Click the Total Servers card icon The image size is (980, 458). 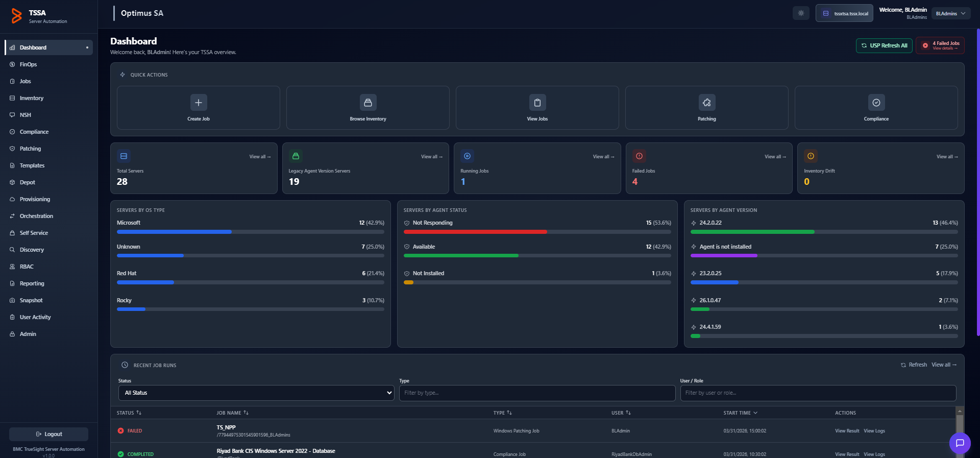click(x=124, y=156)
